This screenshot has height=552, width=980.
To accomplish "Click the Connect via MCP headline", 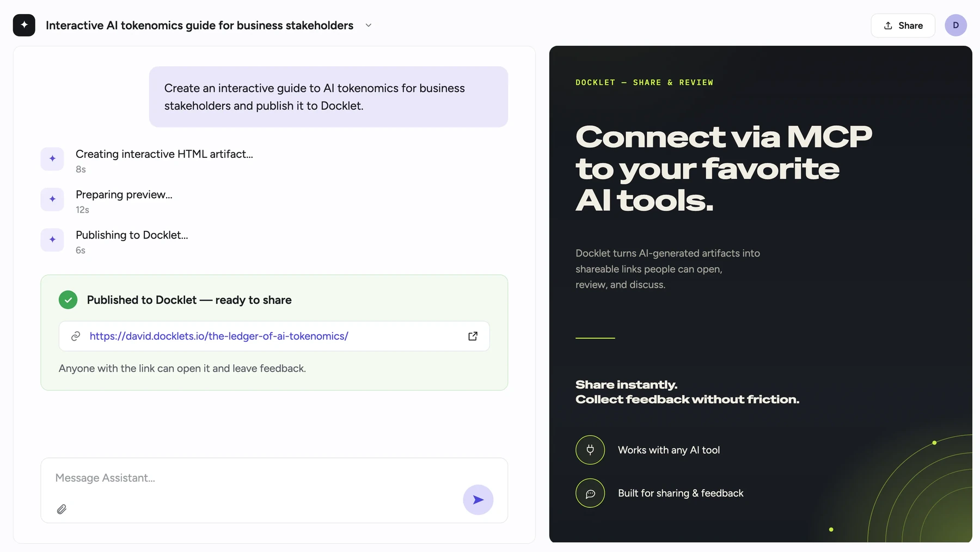I will click(724, 168).
